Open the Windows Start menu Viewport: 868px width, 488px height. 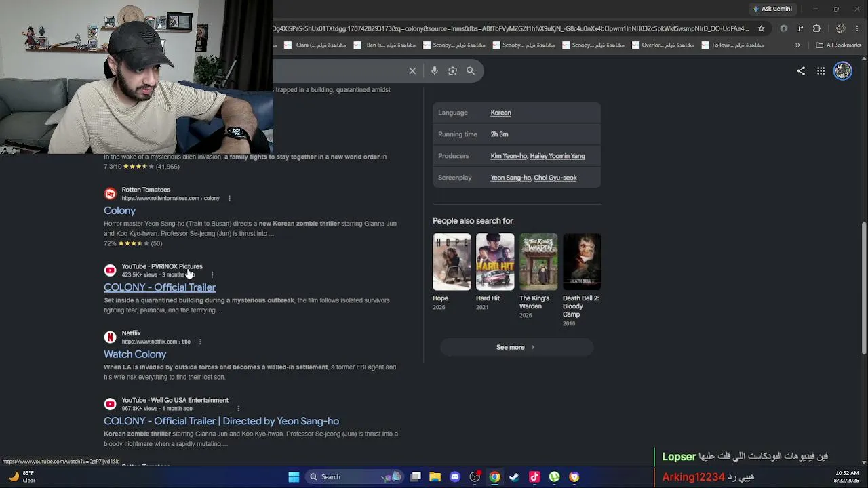tap(294, 477)
